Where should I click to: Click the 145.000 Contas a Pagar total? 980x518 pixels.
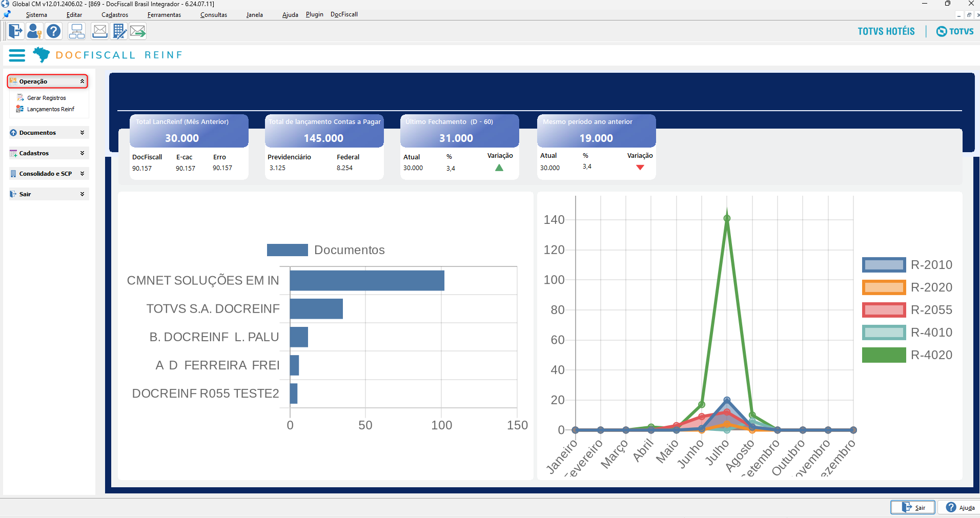[x=323, y=138]
